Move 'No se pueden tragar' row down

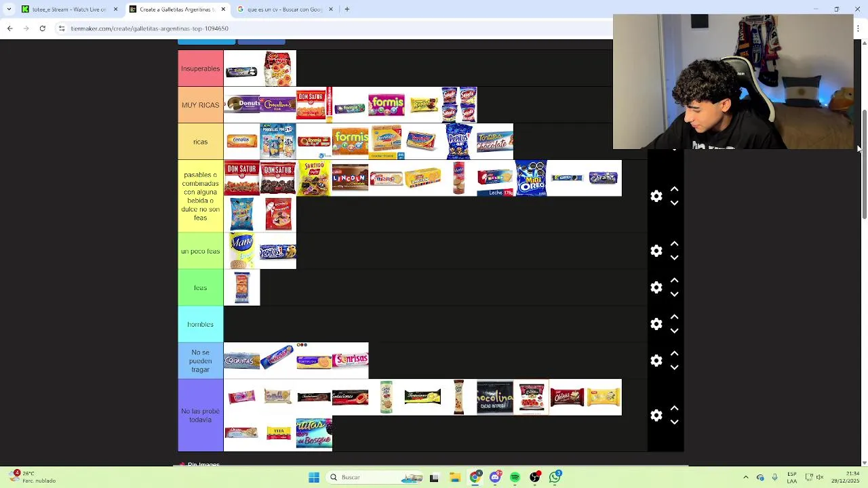[674, 367]
